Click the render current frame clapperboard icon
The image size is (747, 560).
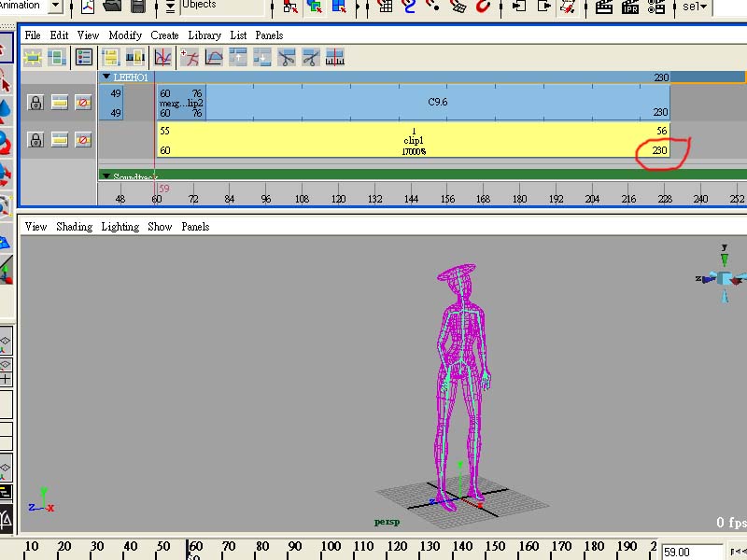click(x=604, y=7)
